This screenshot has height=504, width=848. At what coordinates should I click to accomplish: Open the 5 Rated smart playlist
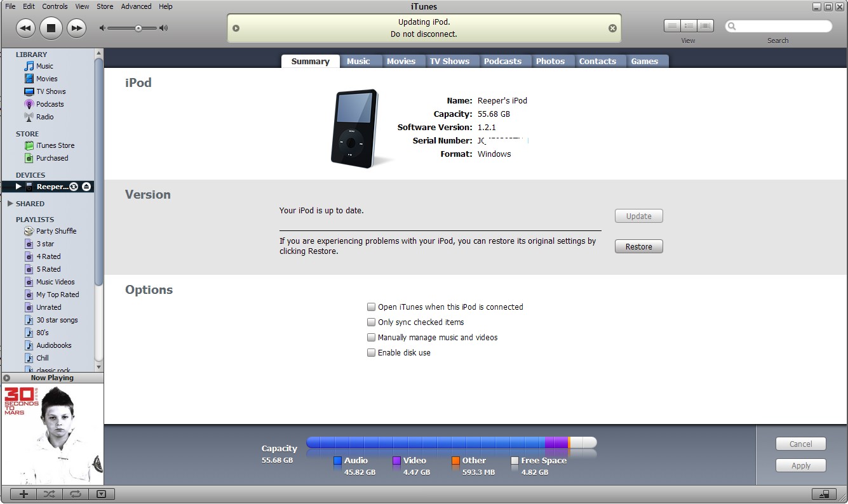coord(48,269)
